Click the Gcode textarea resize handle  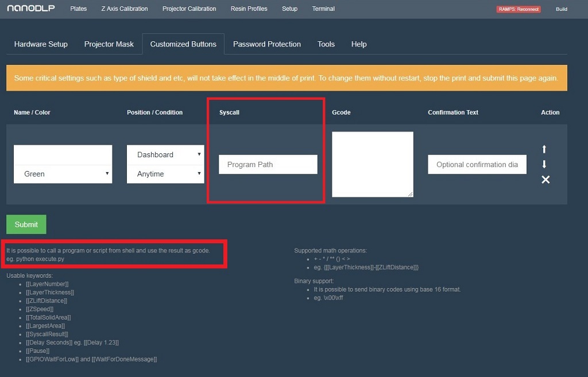tap(410, 194)
